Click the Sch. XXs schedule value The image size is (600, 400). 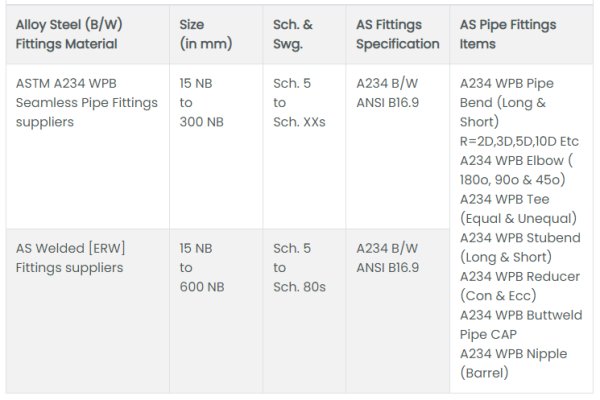(x=300, y=122)
